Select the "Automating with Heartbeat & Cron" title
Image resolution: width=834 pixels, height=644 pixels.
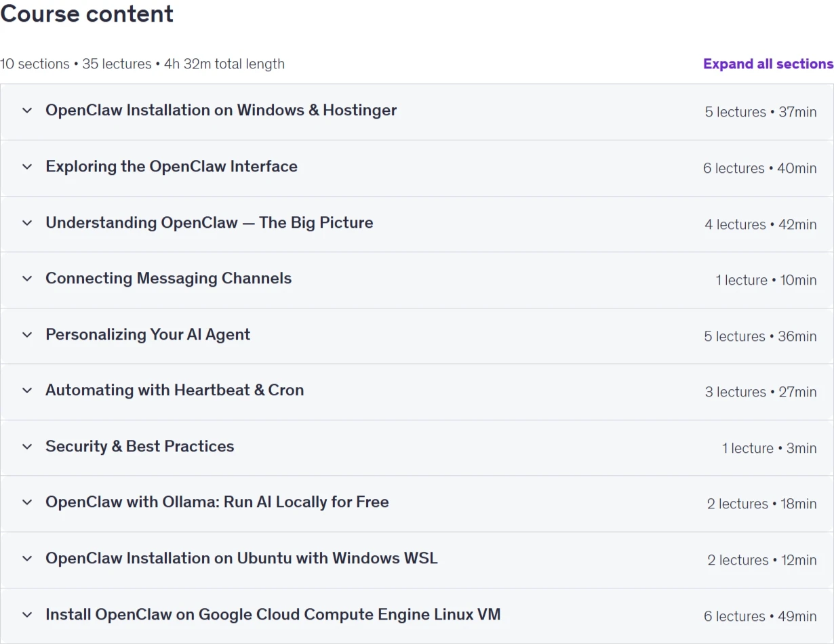(175, 390)
